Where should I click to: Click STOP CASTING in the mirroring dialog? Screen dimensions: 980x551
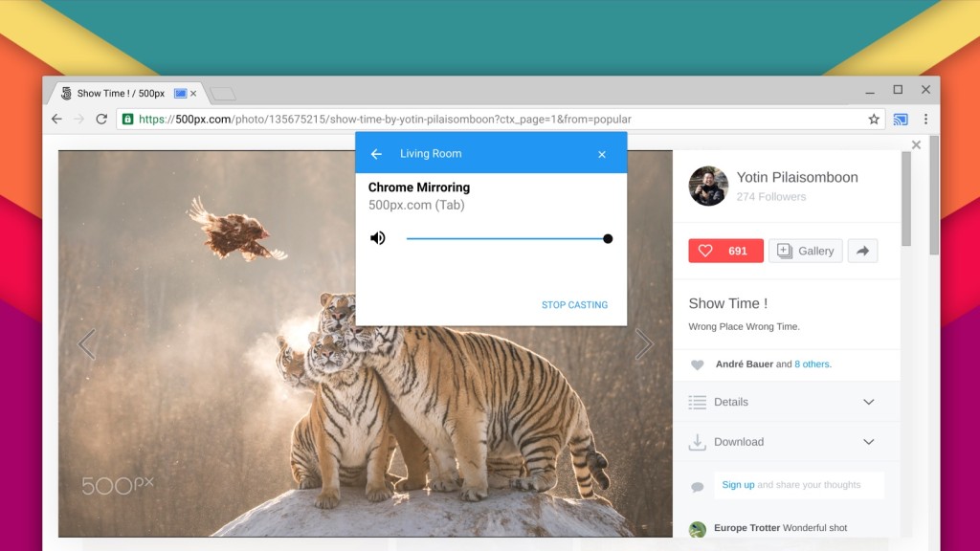(574, 304)
